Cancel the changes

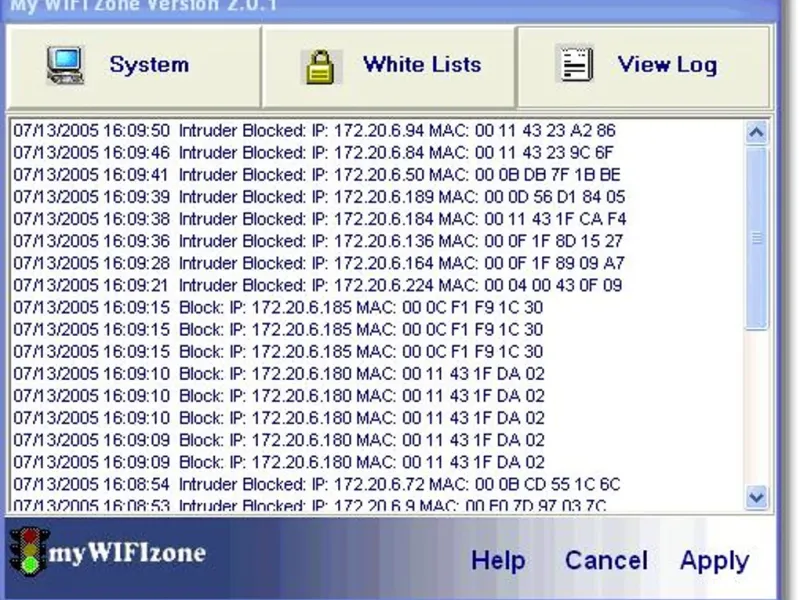(x=606, y=560)
